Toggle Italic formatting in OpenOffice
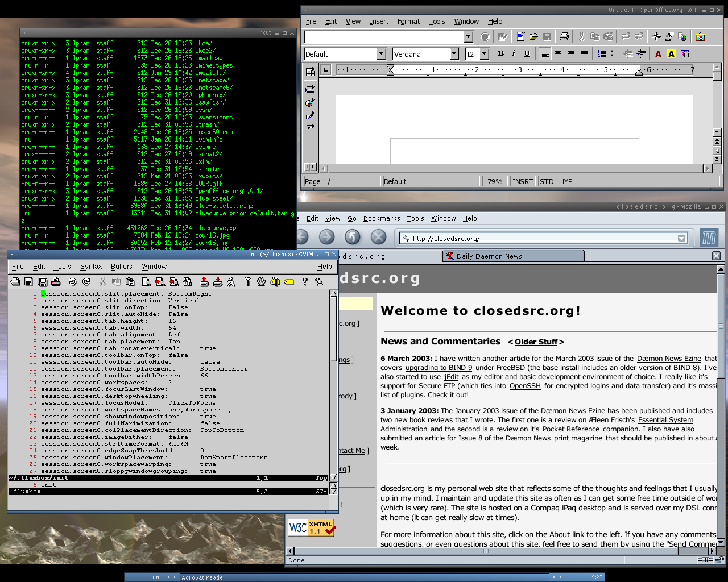This screenshot has width=728, height=582. (514, 53)
